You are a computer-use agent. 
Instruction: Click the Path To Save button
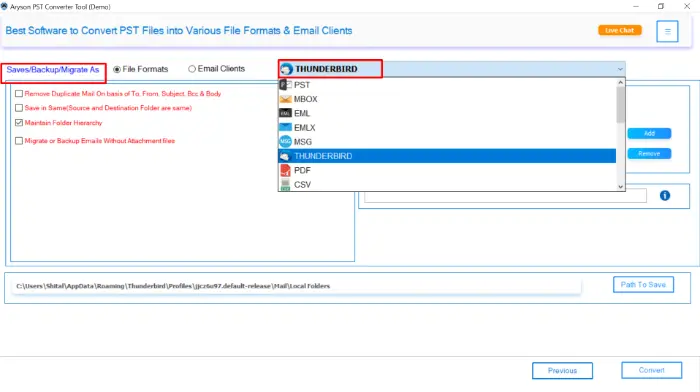643,284
